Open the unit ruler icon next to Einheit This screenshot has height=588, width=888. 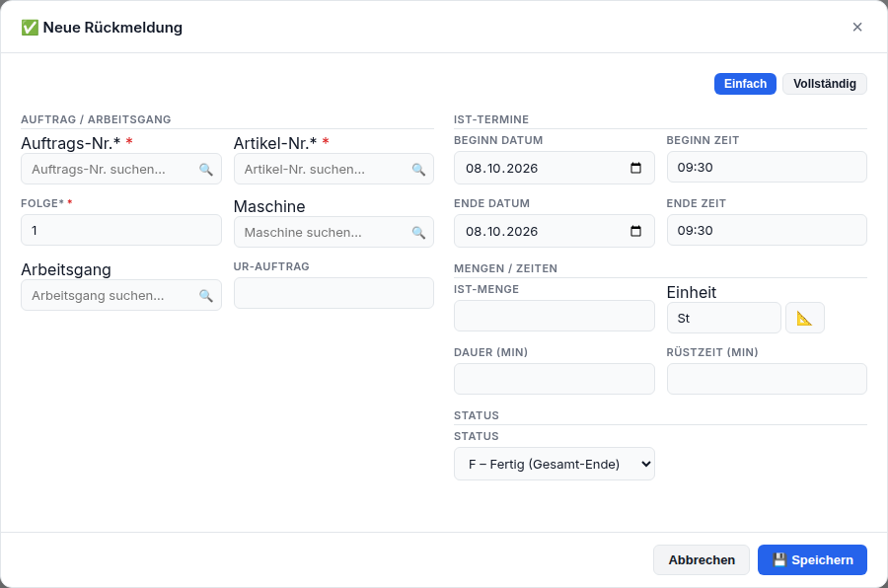[805, 318]
